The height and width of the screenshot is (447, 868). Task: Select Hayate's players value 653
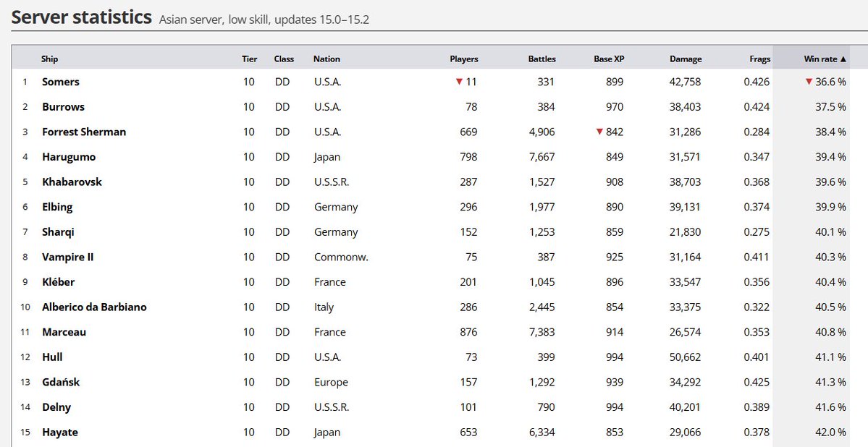[468, 432]
